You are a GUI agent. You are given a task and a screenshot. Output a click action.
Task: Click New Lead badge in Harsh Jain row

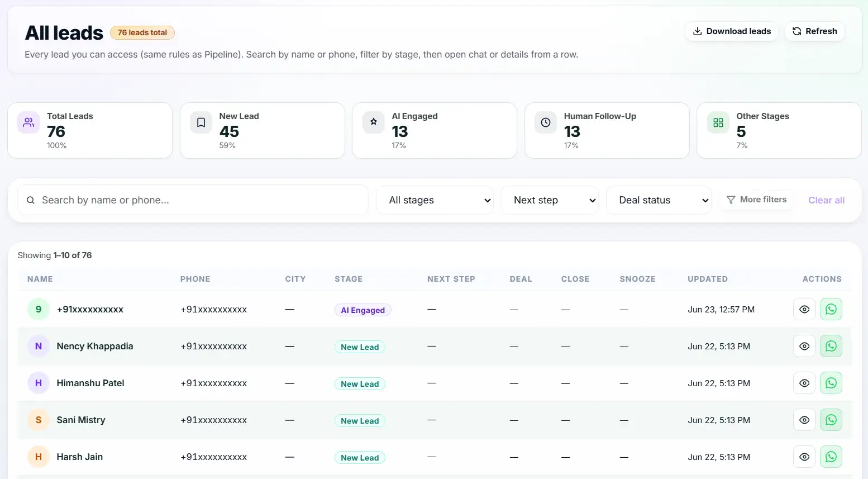pos(360,458)
